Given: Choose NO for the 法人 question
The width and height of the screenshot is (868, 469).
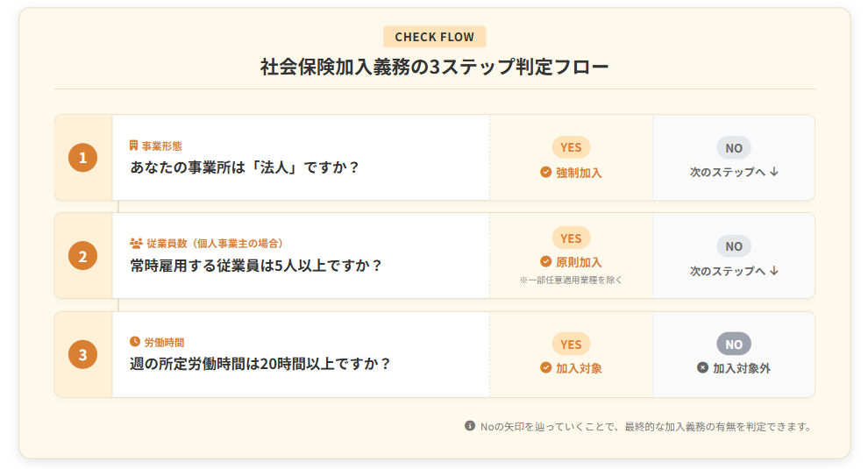Looking at the screenshot, I should tap(734, 147).
